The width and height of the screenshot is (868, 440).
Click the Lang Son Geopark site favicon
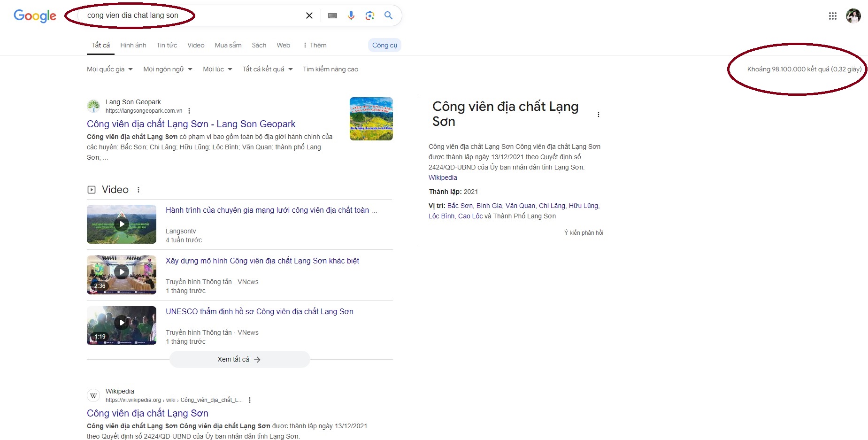93,106
